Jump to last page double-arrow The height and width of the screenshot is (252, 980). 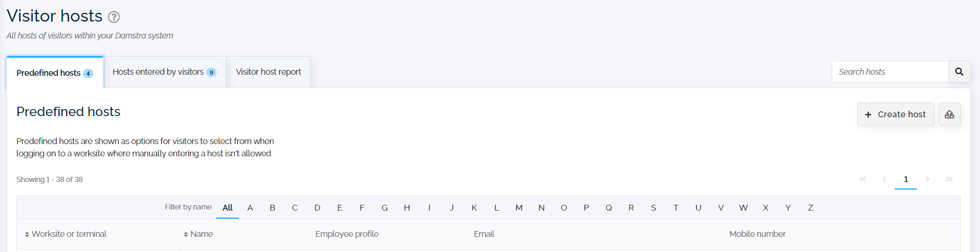(x=950, y=179)
